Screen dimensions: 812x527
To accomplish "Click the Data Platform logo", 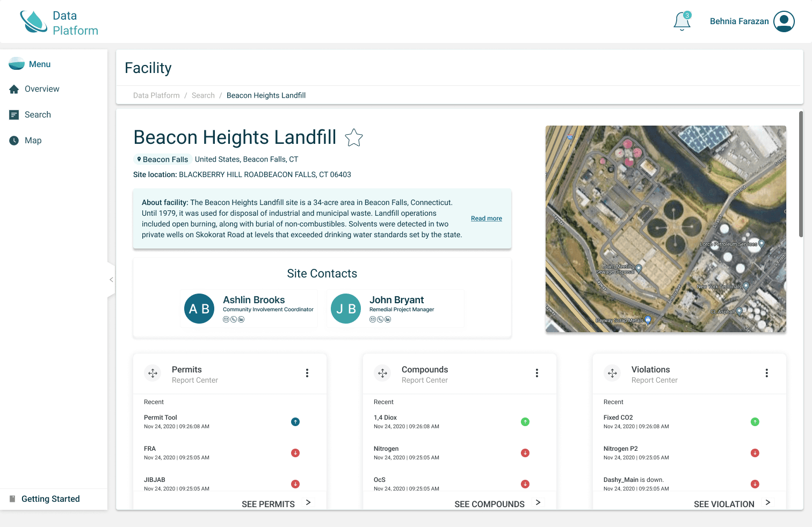I will pos(59,23).
